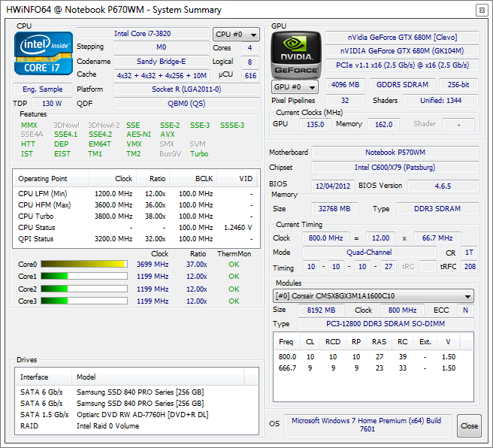Image resolution: width=493 pixels, height=448 pixels.
Task: Click the Close button
Action: click(469, 425)
